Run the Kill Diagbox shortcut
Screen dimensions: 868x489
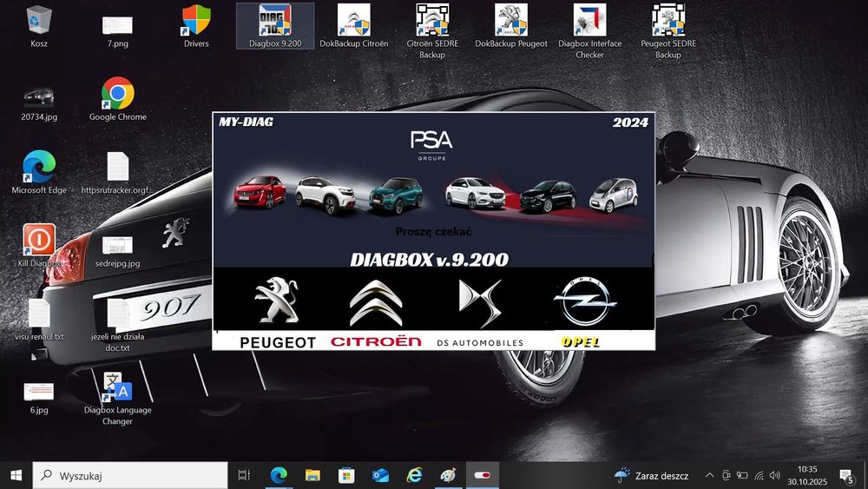tap(39, 245)
